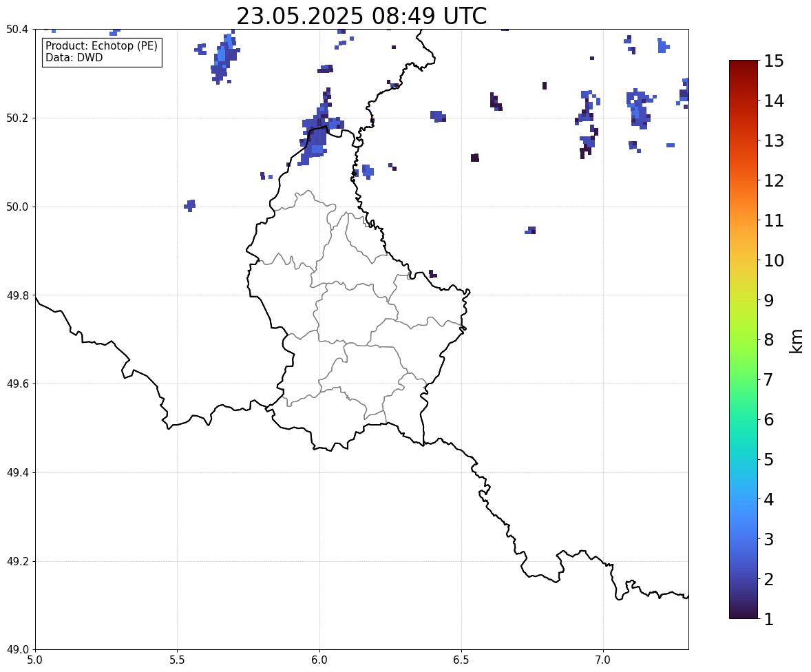Click the colorbar tick label 8

pyautogui.click(x=769, y=340)
